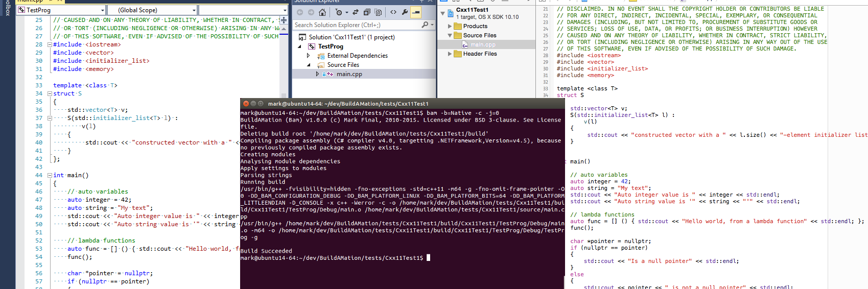Open Properties via the wrench icon
The height and width of the screenshot is (289, 868).
(405, 12)
